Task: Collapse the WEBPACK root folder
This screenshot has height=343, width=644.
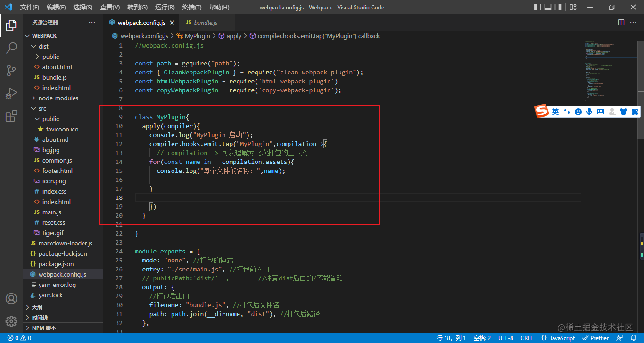Action: pos(63,36)
